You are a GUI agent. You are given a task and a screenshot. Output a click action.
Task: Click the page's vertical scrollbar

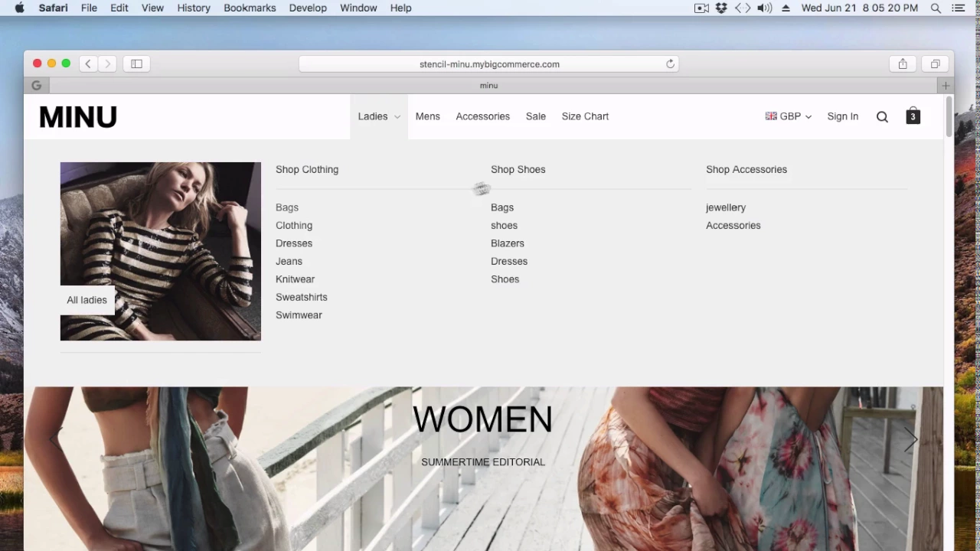point(949,117)
